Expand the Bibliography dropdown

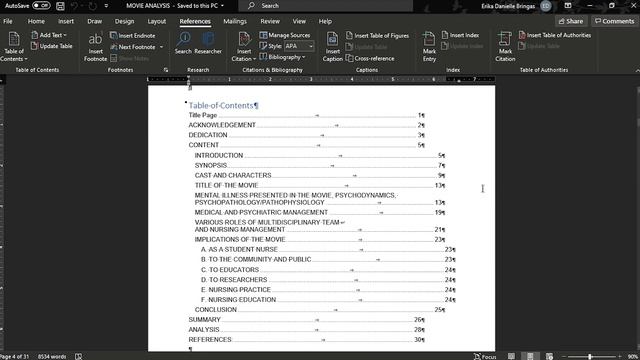[282, 57]
